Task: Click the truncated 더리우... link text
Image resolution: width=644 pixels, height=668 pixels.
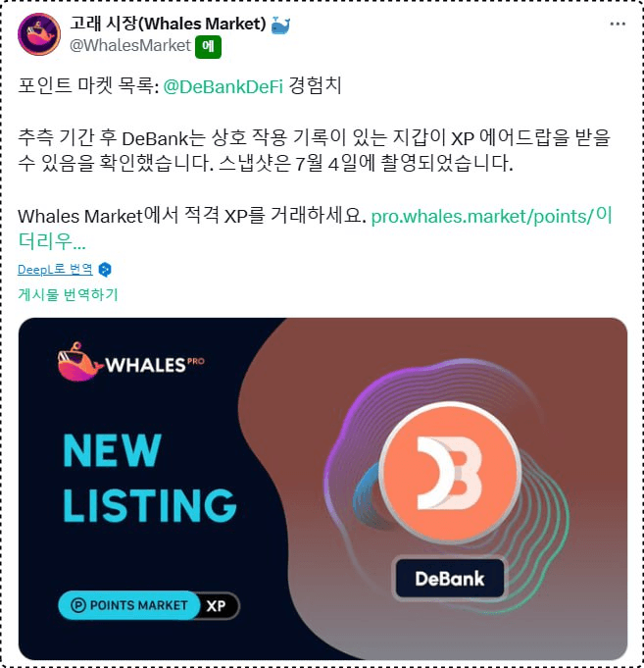Action: pyautogui.click(x=52, y=241)
